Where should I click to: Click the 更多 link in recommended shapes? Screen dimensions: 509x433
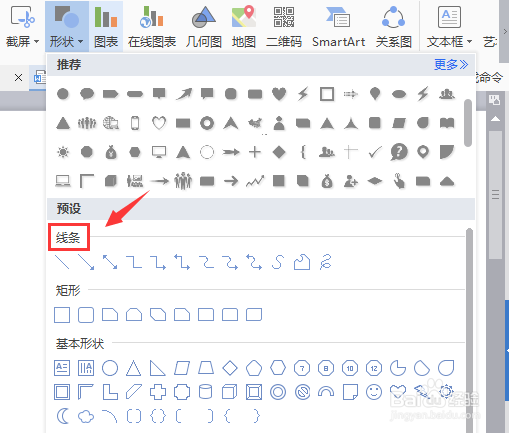(x=451, y=64)
